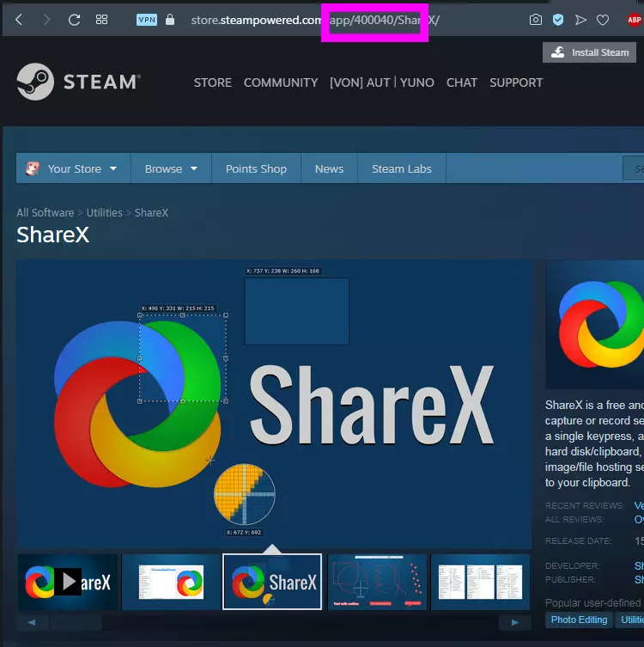
Task: Open the snapshot camera icon
Action: click(536, 20)
